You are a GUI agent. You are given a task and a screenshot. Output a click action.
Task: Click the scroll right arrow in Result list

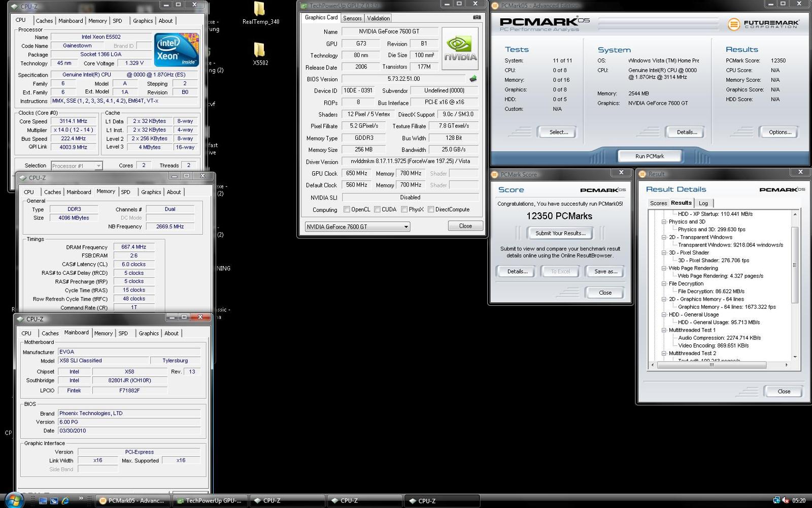[x=786, y=365]
